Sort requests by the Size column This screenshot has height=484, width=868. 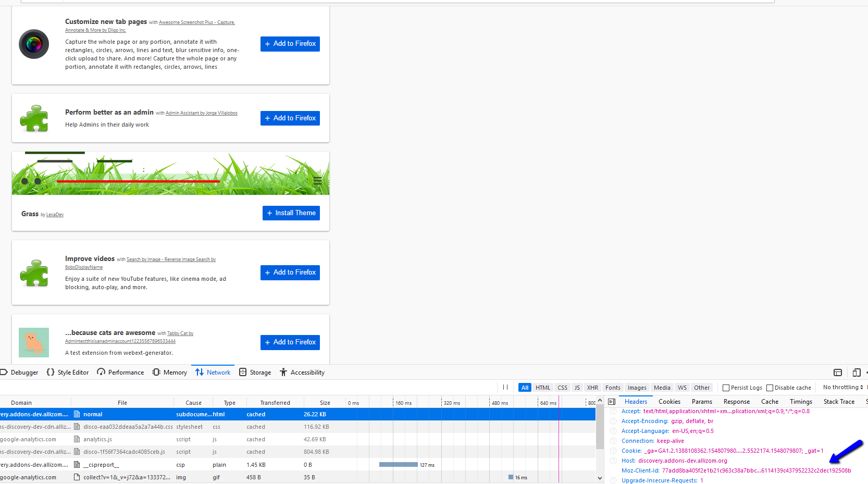325,403
